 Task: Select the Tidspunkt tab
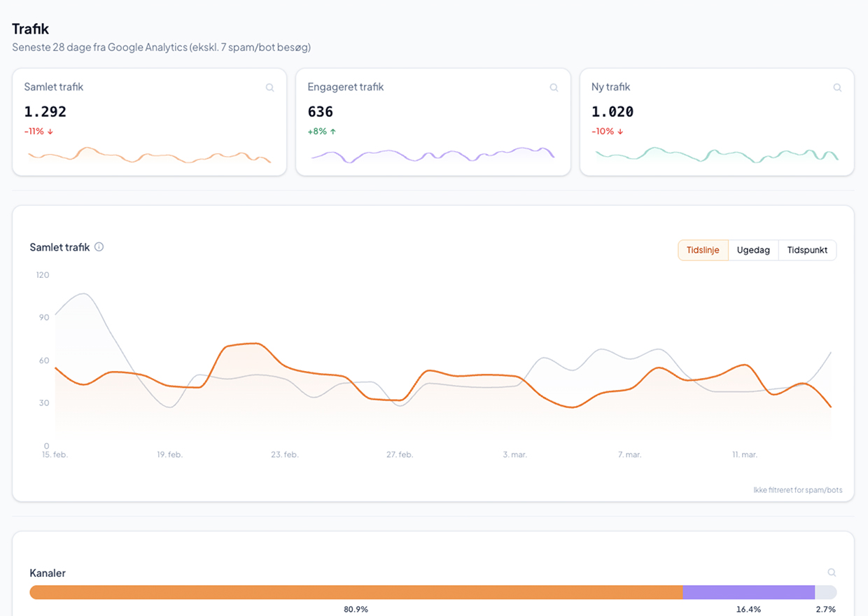(x=807, y=250)
